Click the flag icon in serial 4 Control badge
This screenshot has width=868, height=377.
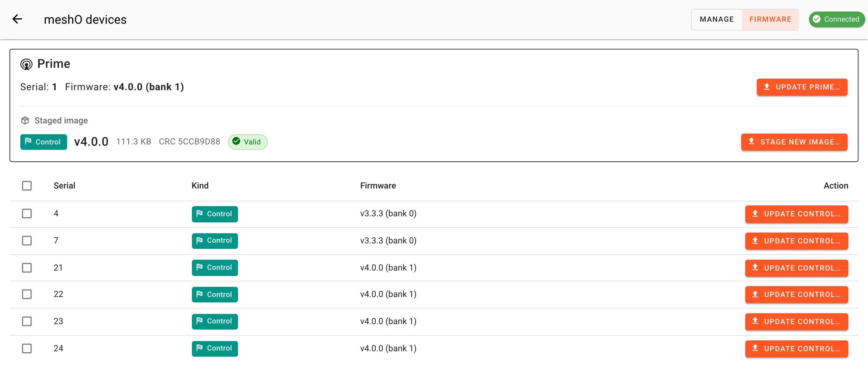tap(200, 214)
